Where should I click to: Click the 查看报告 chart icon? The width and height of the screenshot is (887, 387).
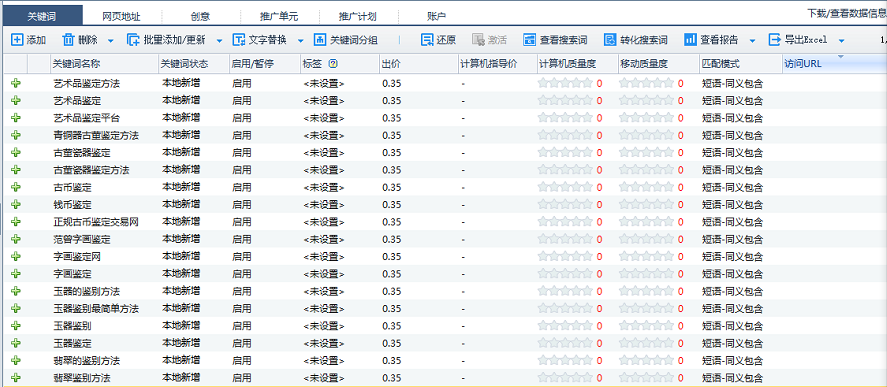[x=690, y=40]
